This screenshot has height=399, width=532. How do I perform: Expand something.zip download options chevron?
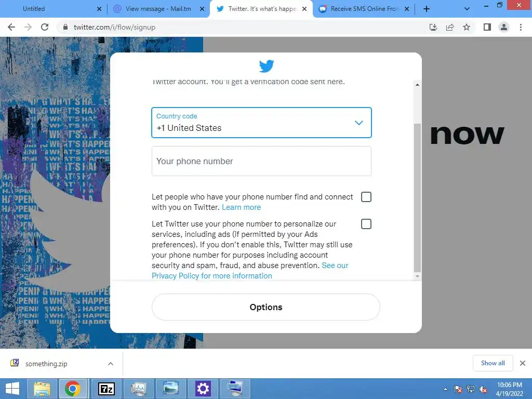(111, 364)
